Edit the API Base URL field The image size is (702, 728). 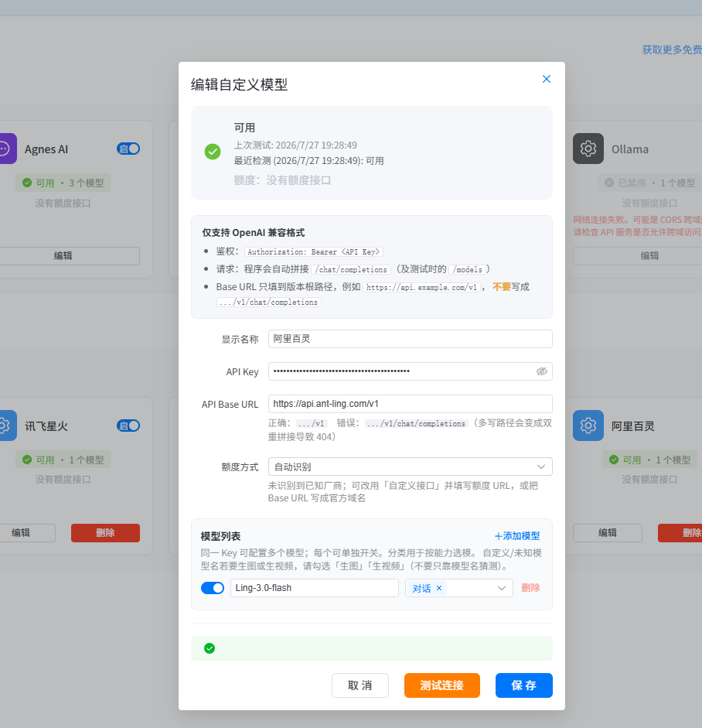tap(411, 404)
